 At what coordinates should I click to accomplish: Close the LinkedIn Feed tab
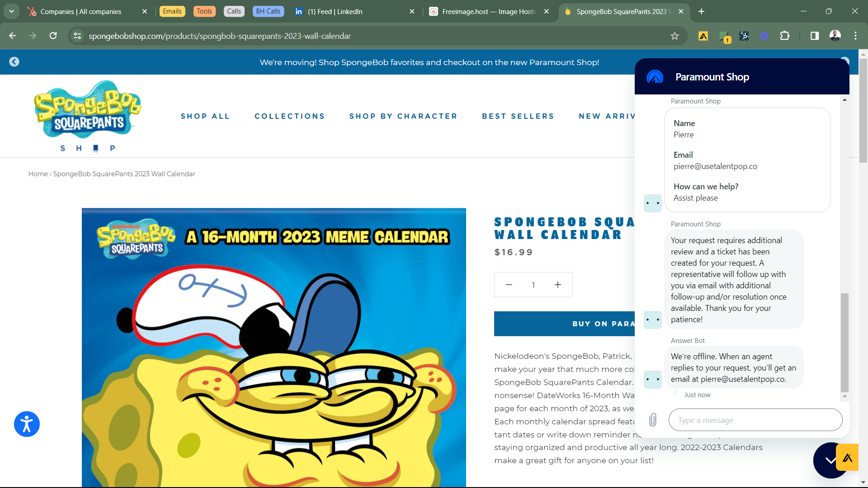coord(412,11)
